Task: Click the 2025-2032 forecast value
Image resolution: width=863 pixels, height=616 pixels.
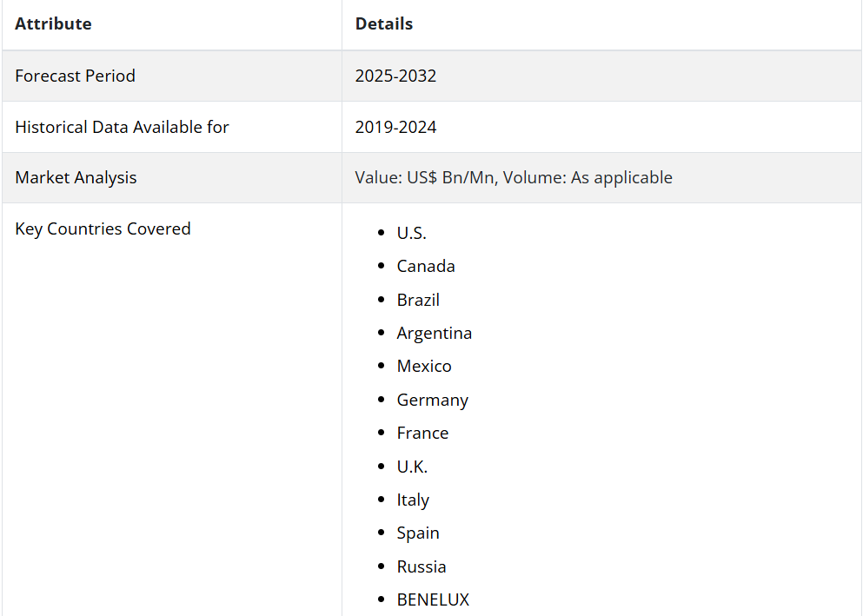Action: [395, 76]
